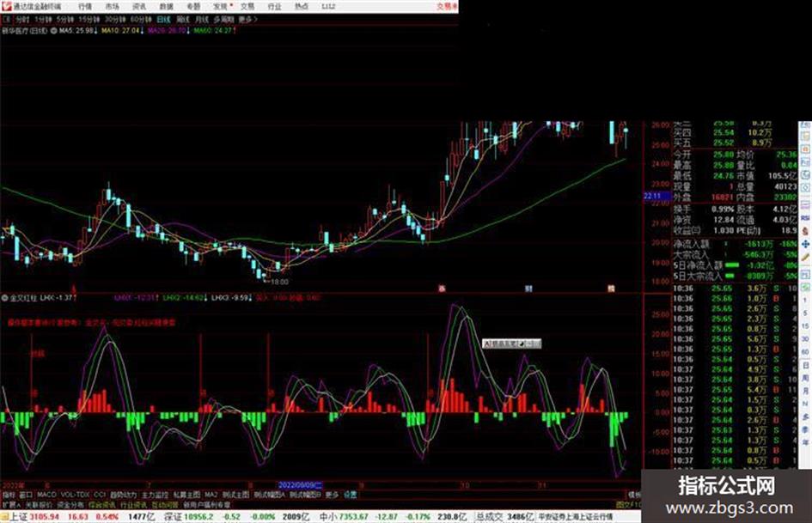812x523 pixels.
Task: Open the 市场 menu
Action: coord(112,7)
